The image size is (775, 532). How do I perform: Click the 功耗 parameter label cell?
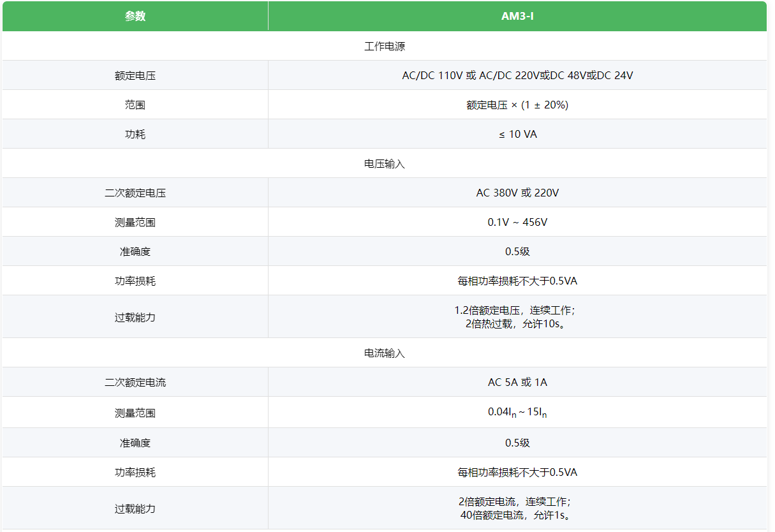pos(135,134)
